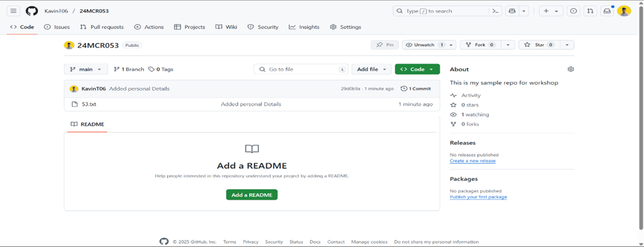Screen dimensions: 644x247
Task: Switch to the Projects tab
Action: [x=190, y=27]
